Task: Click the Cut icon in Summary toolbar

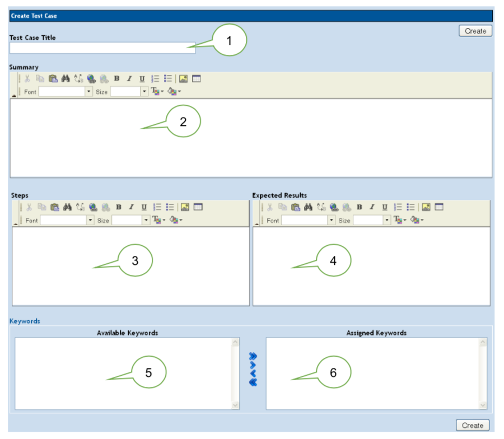Action: pyautogui.click(x=27, y=79)
